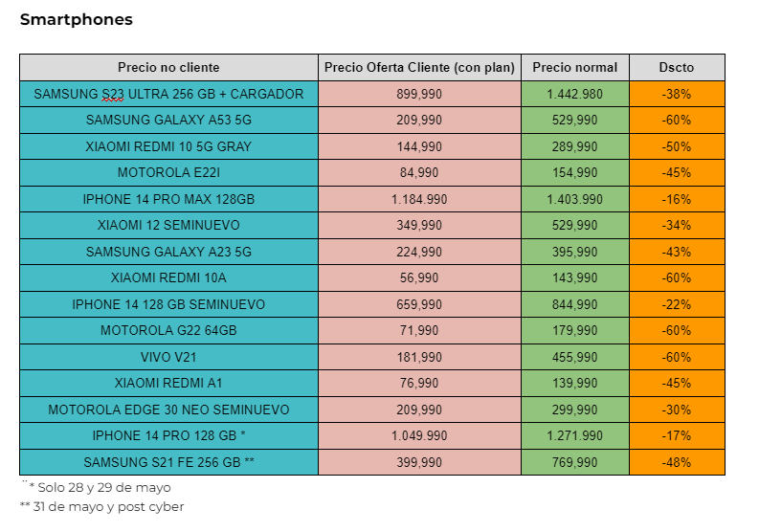Select the SAMSUNG GALAXY A53 5G cell
759x532 pixels.
168,120
